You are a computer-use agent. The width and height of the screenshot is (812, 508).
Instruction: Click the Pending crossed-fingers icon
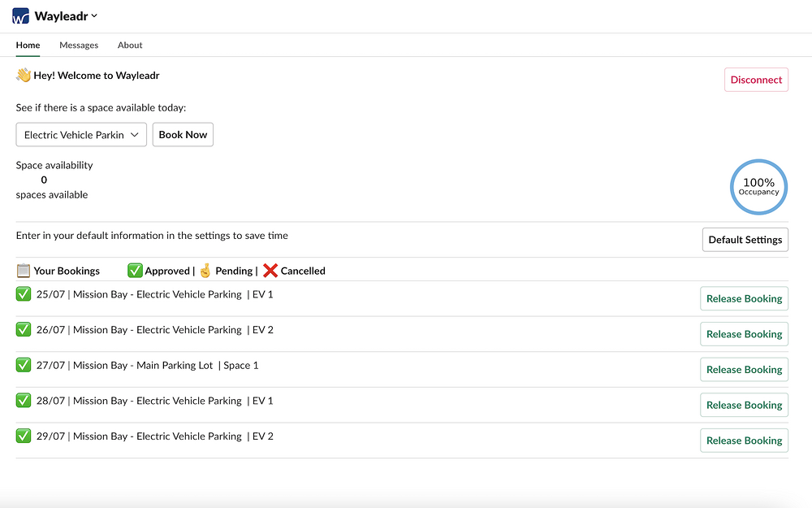click(x=205, y=271)
